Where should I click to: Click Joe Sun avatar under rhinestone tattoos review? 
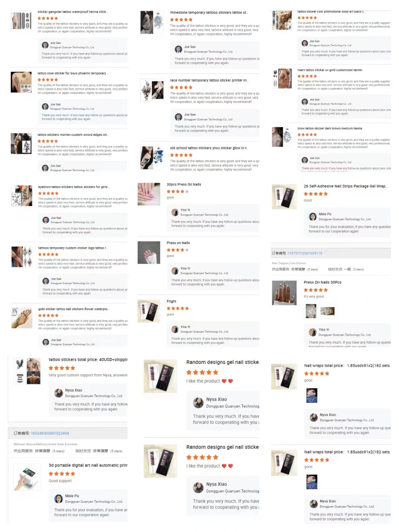point(178,49)
